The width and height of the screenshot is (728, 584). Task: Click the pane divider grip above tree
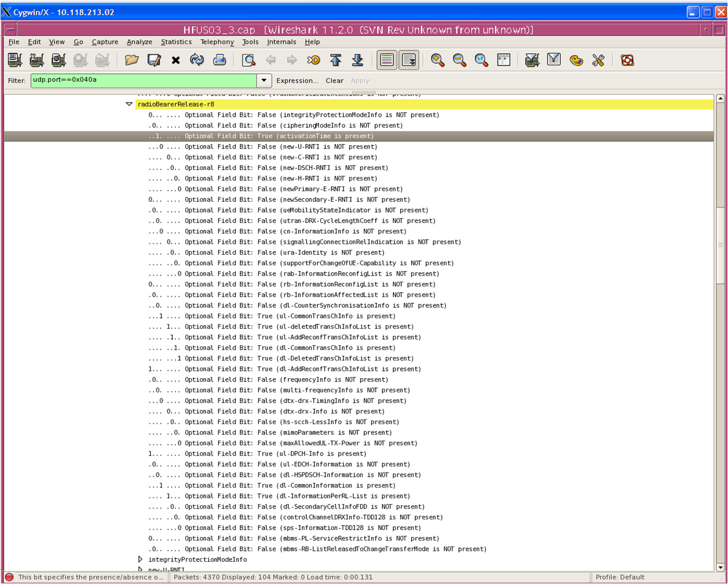(x=364, y=93)
